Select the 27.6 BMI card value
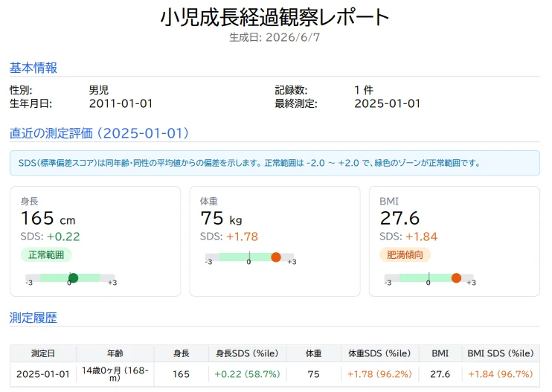The height and width of the screenshot is (392, 552). pyautogui.click(x=399, y=218)
